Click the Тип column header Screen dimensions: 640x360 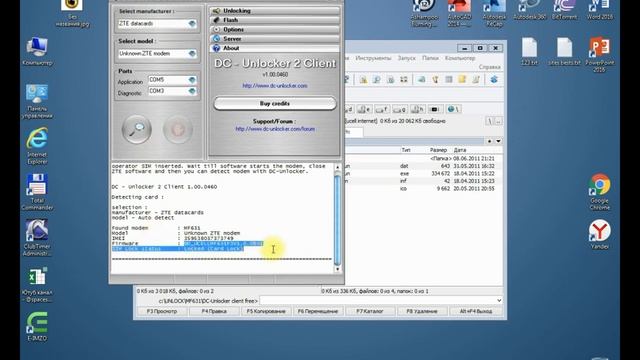[406, 150]
